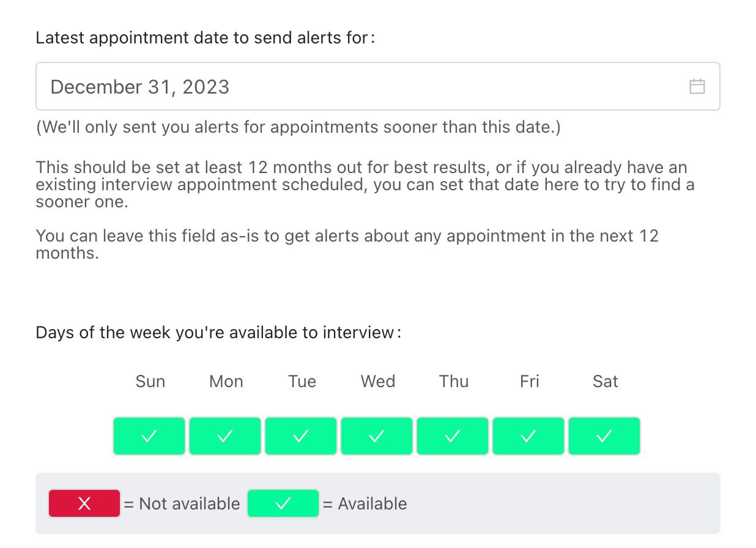756x548 pixels.
Task: Select the Wed column header
Action: pos(377,381)
